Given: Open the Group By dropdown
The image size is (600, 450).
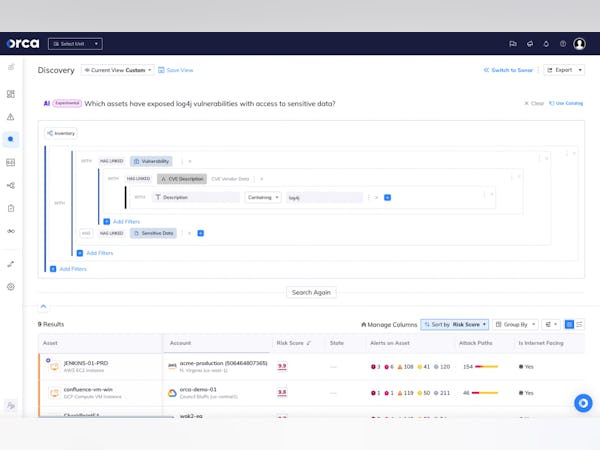Looking at the screenshot, I should click(x=515, y=324).
